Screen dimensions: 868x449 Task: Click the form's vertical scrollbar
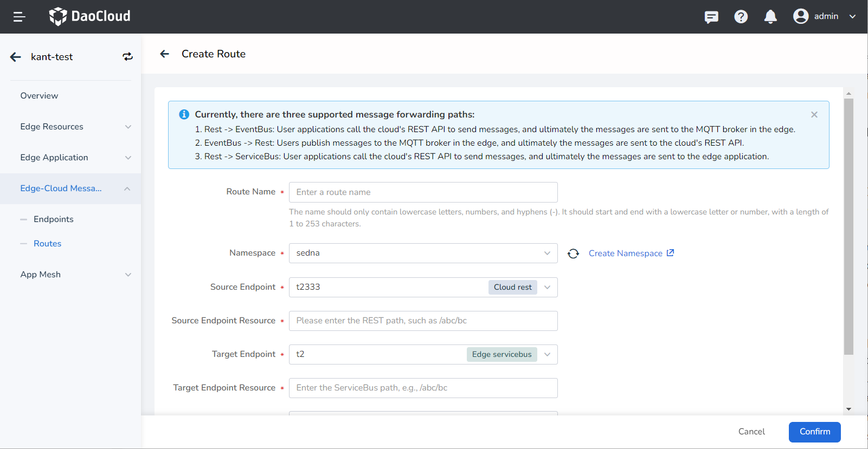click(x=848, y=227)
